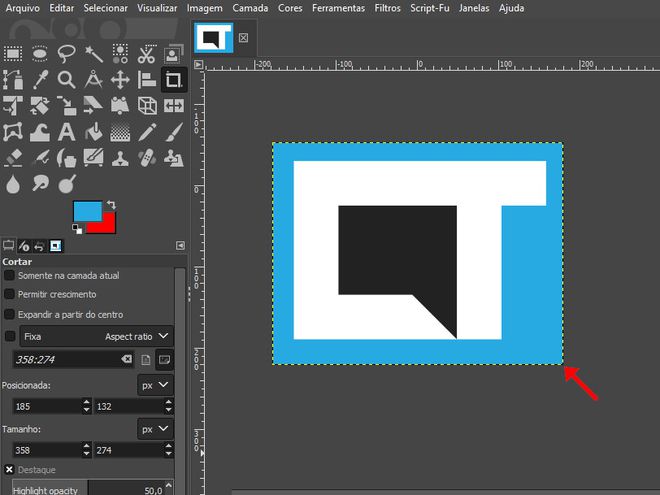660x495 pixels.
Task: Switch to the Images tab in dock
Action: coord(56,245)
